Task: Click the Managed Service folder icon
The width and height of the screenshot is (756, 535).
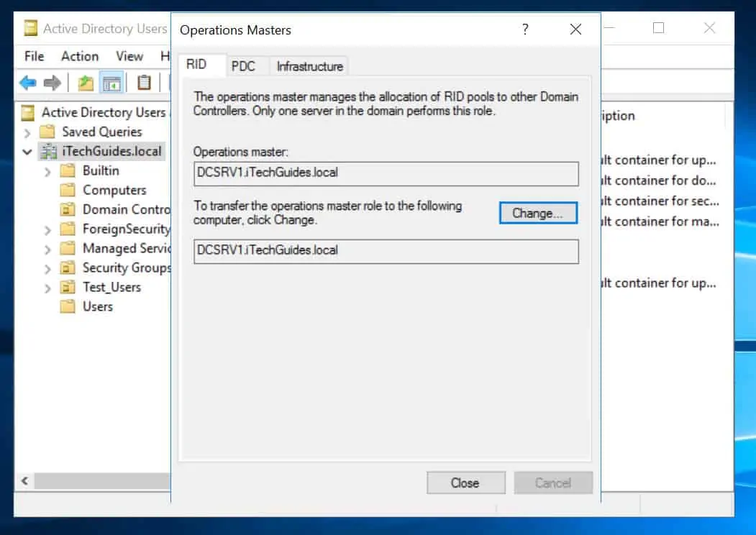Action: coord(68,248)
